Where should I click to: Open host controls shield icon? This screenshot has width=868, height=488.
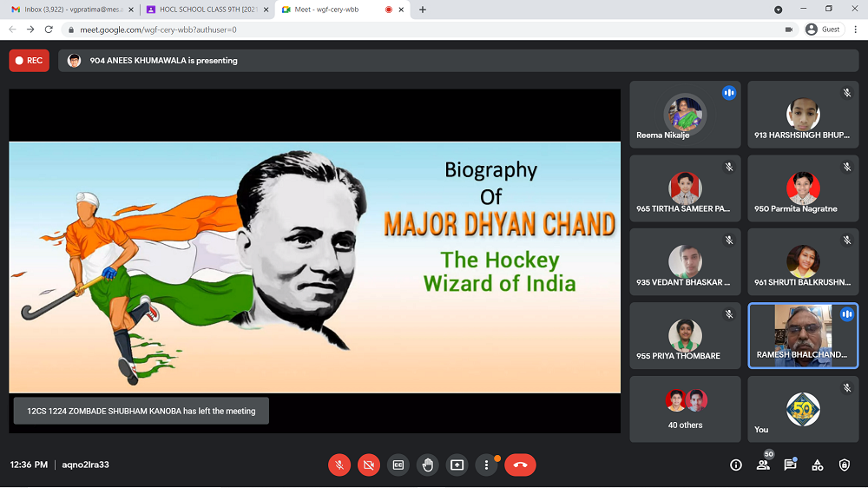click(x=845, y=465)
